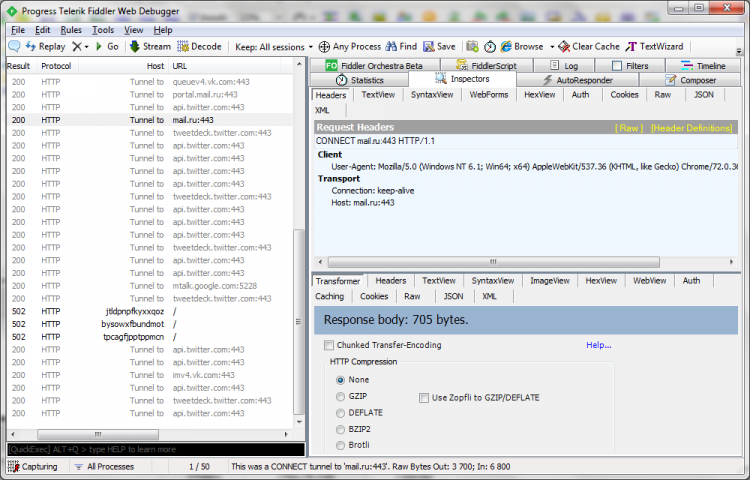Click the All Processes status bar filter
The height and width of the screenshot is (480, 750).
pyautogui.click(x=104, y=467)
